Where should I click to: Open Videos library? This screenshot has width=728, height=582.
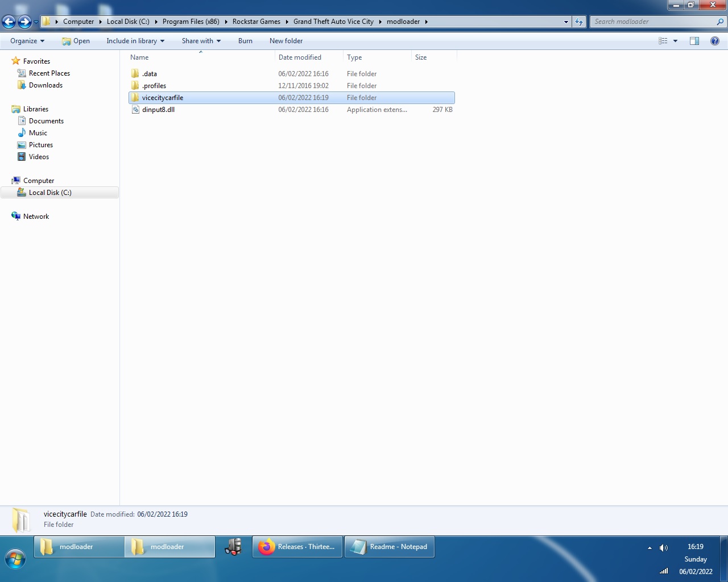coord(39,157)
